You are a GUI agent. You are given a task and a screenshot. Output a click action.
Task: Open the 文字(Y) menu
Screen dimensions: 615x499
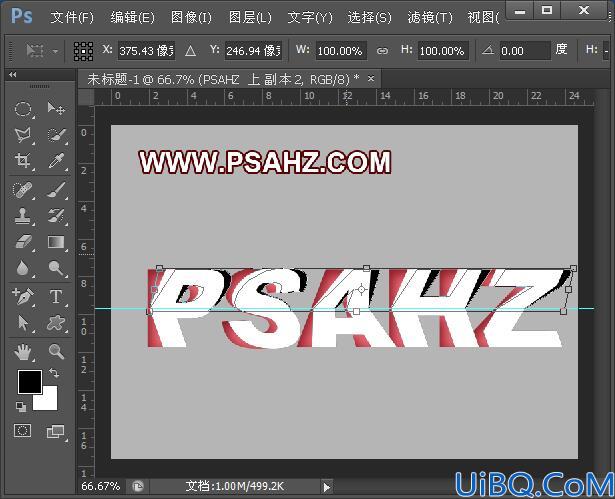pos(310,17)
